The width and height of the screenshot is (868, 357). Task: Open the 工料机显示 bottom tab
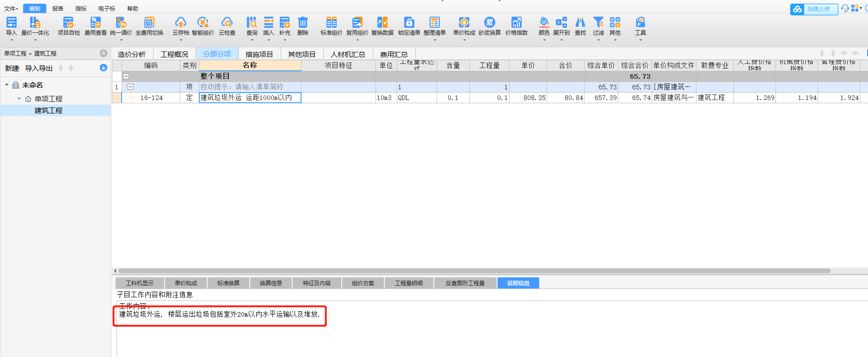(x=140, y=283)
